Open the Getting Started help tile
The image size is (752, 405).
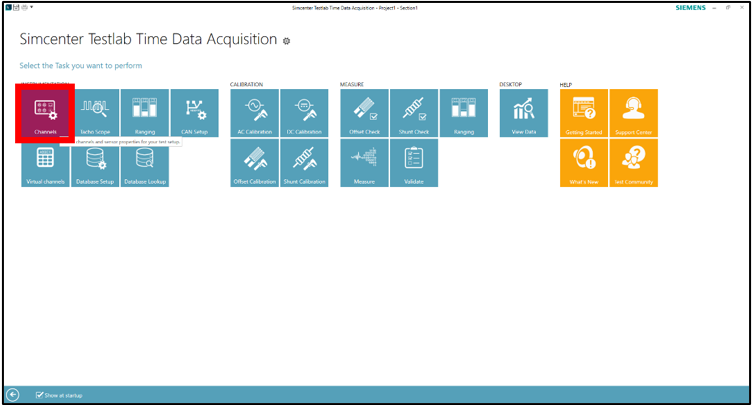click(x=584, y=113)
